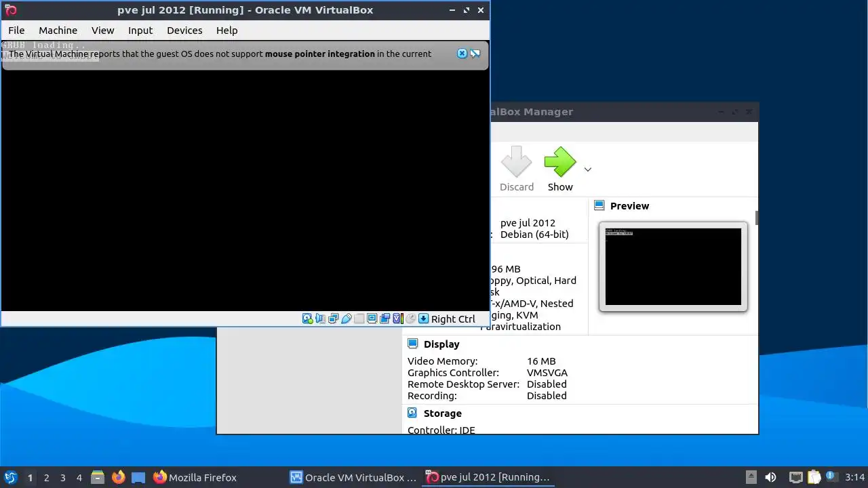Switch to workspace 2
This screenshot has width=868, height=488.
click(46, 478)
